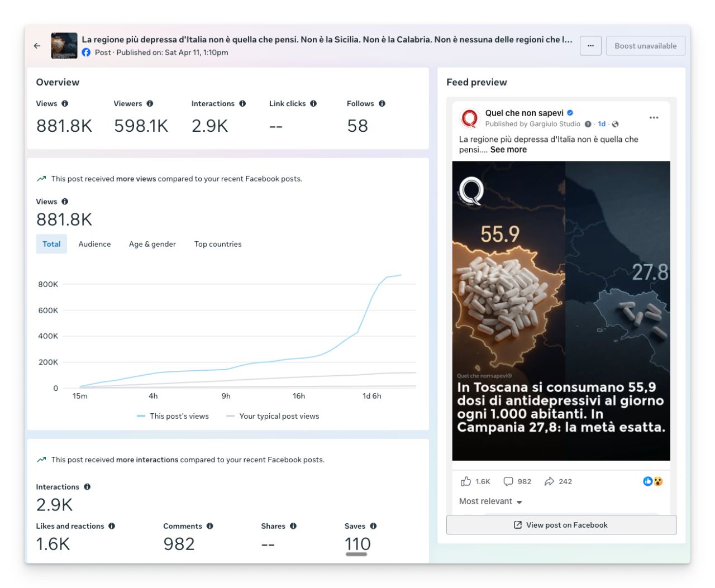Click the info icon beside Follows
This screenshot has height=588, width=715.
tap(382, 103)
